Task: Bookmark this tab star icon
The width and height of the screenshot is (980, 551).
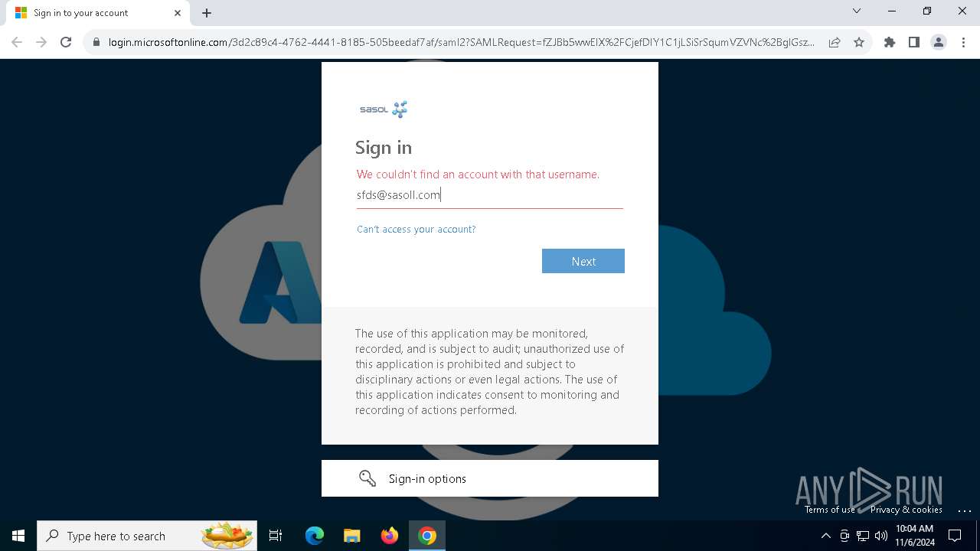Action: click(x=859, y=42)
